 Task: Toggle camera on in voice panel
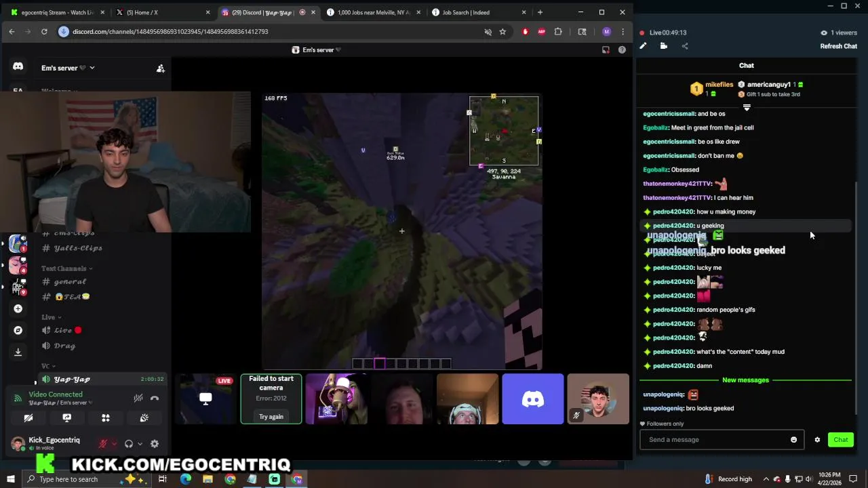point(28,418)
